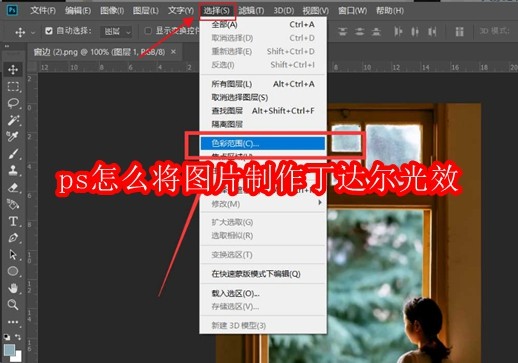This screenshot has width=518, height=363.
Task: Select the Rectangular Marquee tool
Action: [13, 87]
